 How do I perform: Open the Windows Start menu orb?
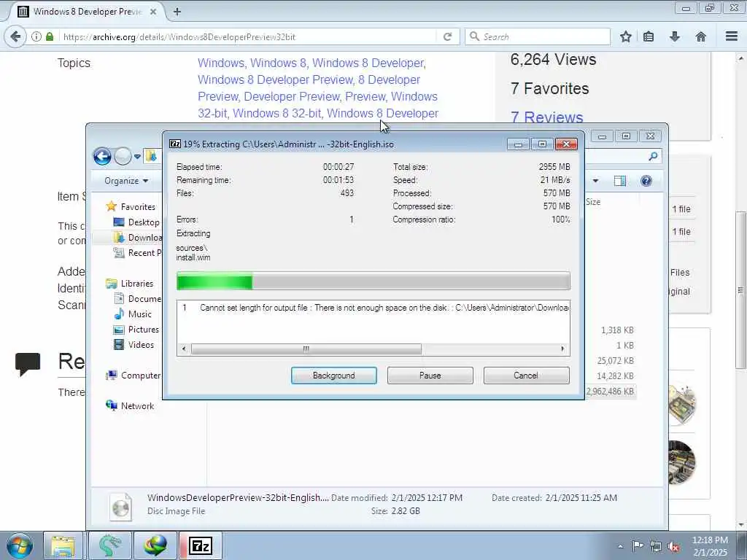(x=19, y=545)
